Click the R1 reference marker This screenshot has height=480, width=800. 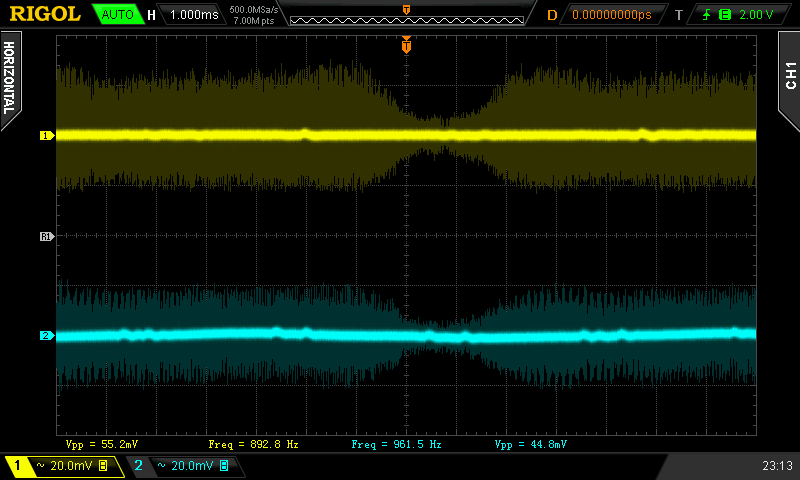46,236
